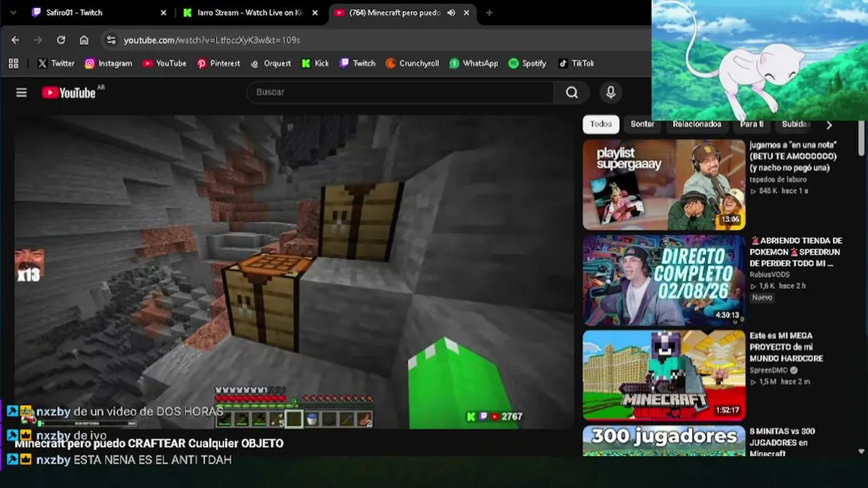This screenshot has width=868, height=488.
Task: Open the YouTube guide hamburger menu
Action: click(x=22, y=93)
